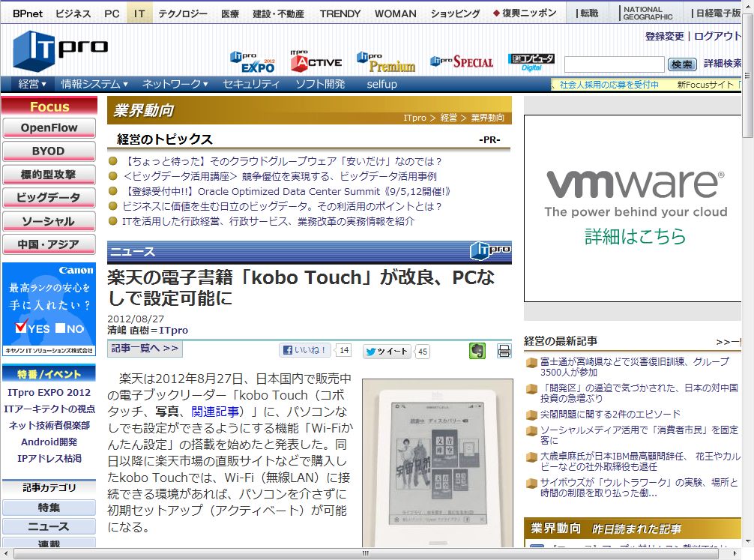This screenshot has width=754, height=560.
Task: Open the 富士通が宮崎県などで災害復旧訓練 article link
Action: pyautogui.click(x=634, y=367)
